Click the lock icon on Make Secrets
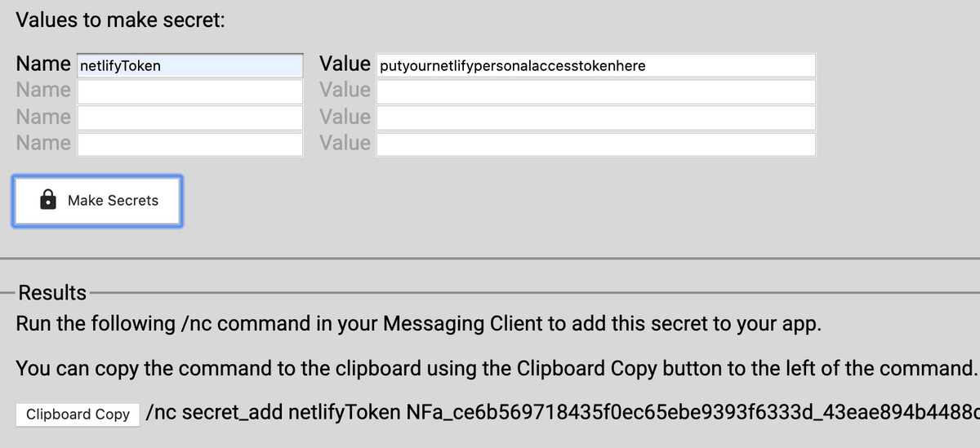 pyautogui.click(x=48, y=200)
